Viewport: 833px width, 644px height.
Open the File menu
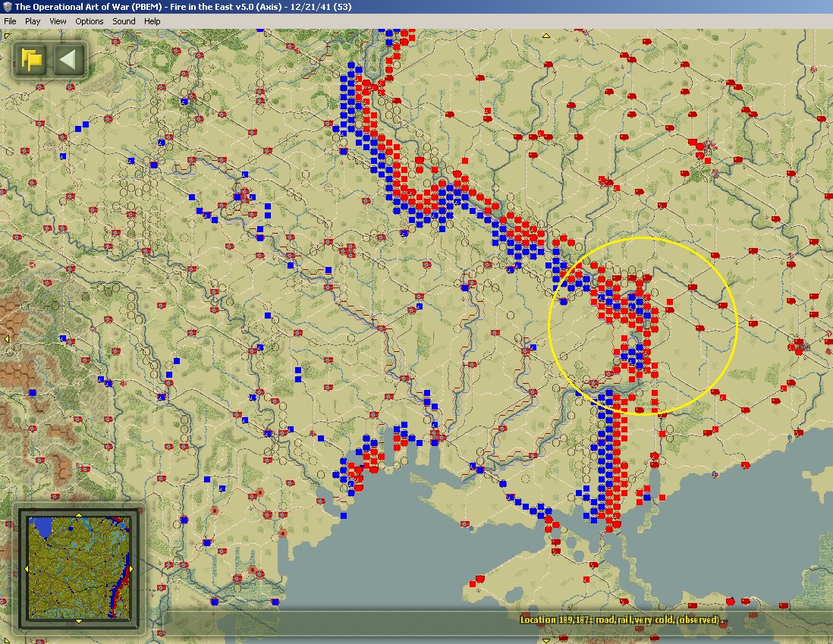pos(10,21)
